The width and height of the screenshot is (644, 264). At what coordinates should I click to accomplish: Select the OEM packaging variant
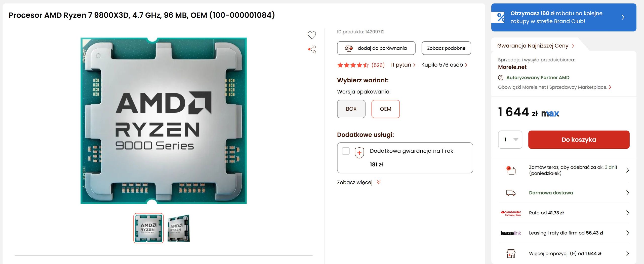point(386,109)
